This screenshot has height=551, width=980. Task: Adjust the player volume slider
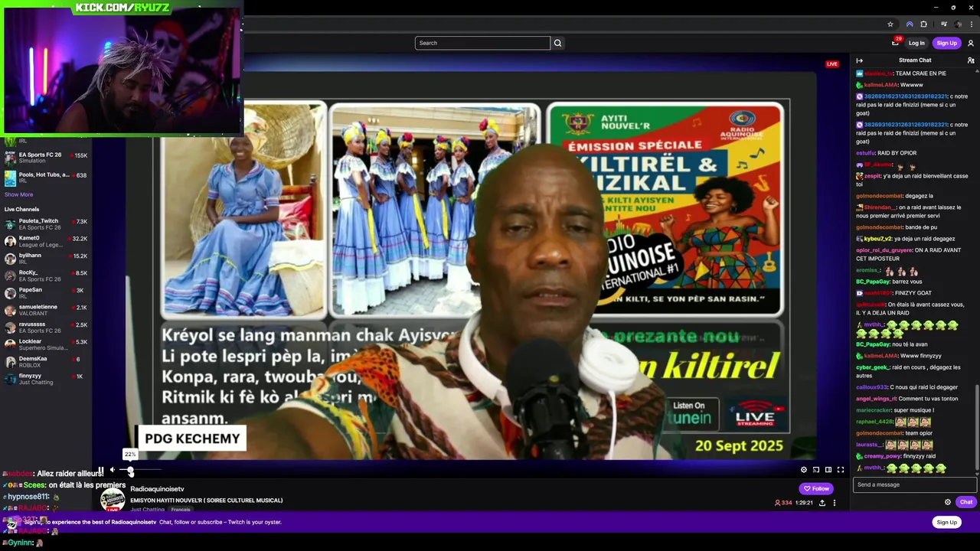tap(140, 470)
